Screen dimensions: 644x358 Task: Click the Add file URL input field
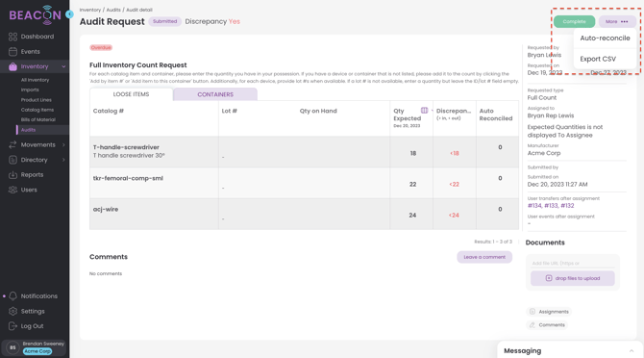tap(573, 263)
